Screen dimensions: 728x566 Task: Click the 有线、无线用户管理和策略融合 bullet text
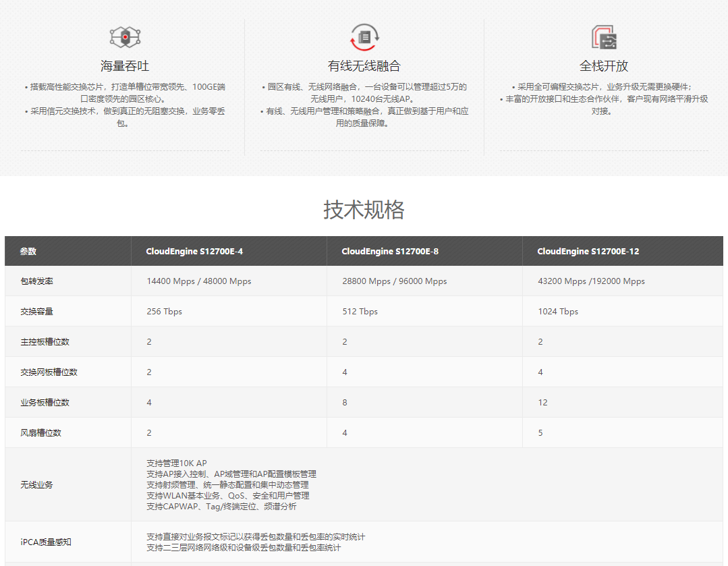click(364, 117)
